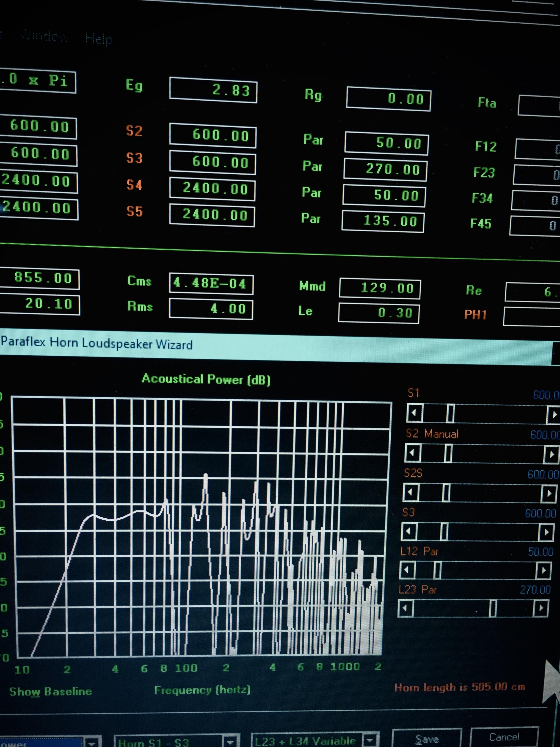Click the L12 Par slider right arrow
This screenshot has height=747, width=560.
(x=544, y=571)
